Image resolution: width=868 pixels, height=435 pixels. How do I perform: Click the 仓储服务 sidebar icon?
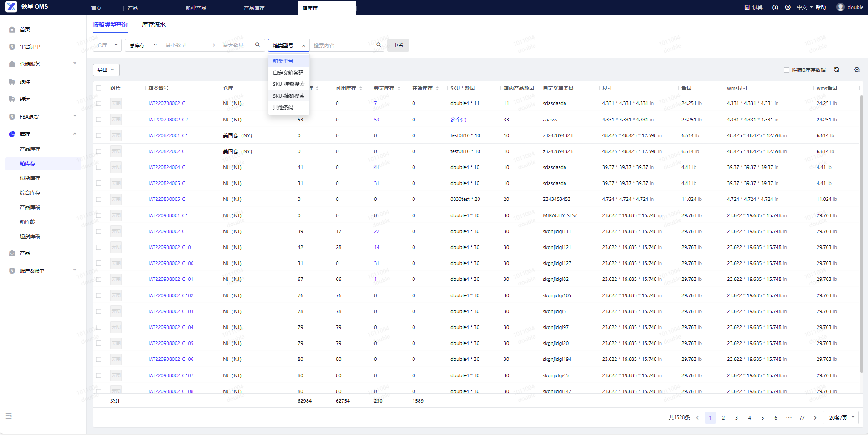[12, 64]
